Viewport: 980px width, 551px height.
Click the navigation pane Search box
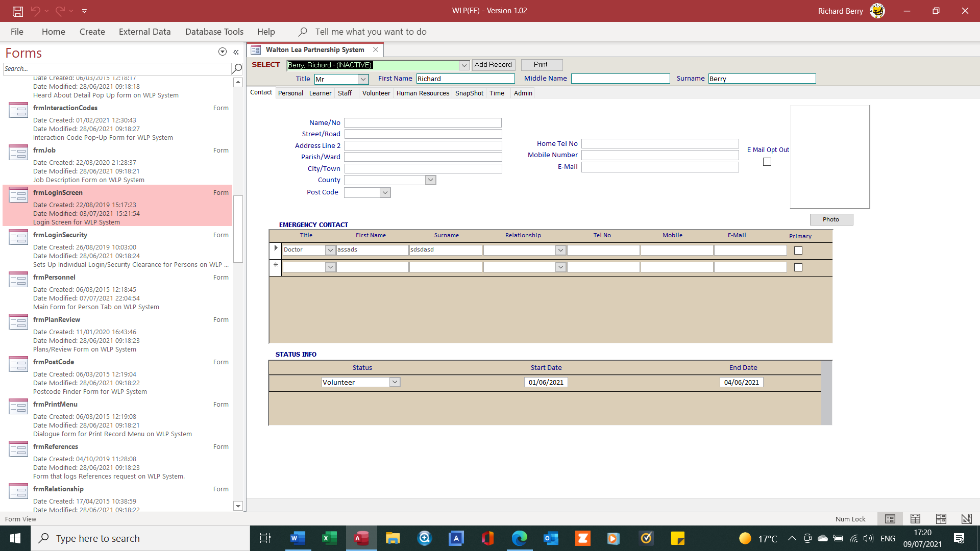point(117,68)
